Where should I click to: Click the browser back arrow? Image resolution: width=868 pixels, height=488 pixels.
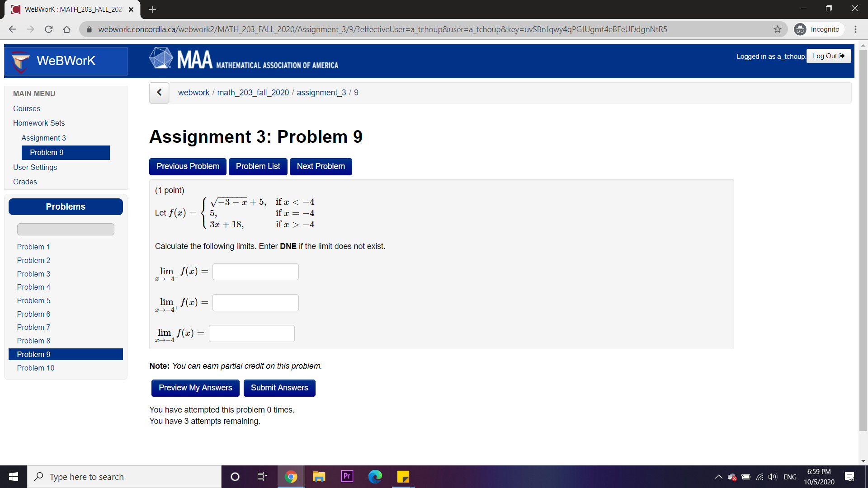tap(12, 29)
